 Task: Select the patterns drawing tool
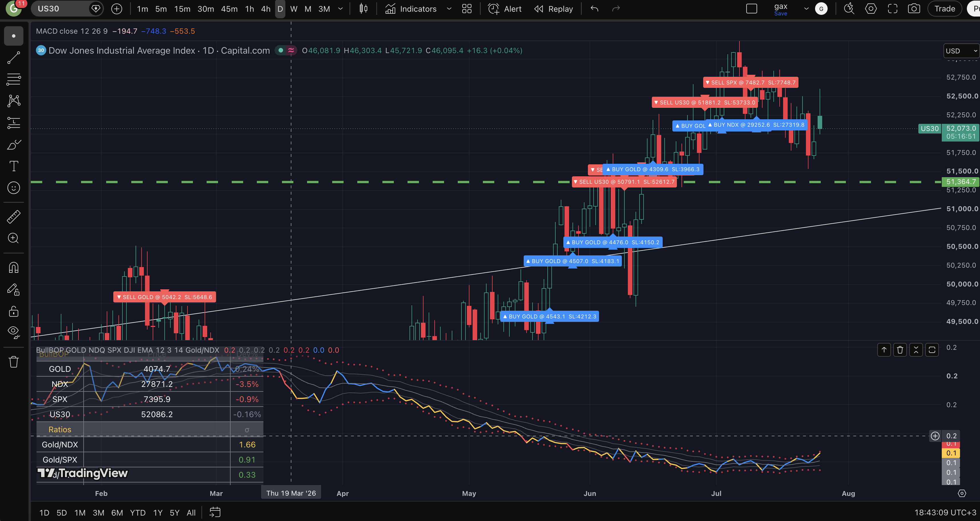(x=14, y=101)
